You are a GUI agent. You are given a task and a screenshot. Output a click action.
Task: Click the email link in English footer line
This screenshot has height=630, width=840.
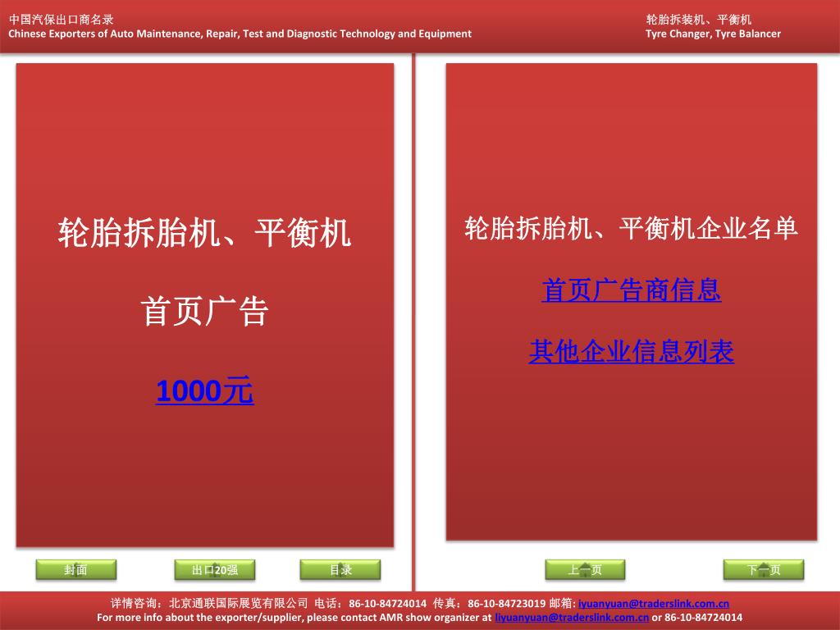(572, 617)
